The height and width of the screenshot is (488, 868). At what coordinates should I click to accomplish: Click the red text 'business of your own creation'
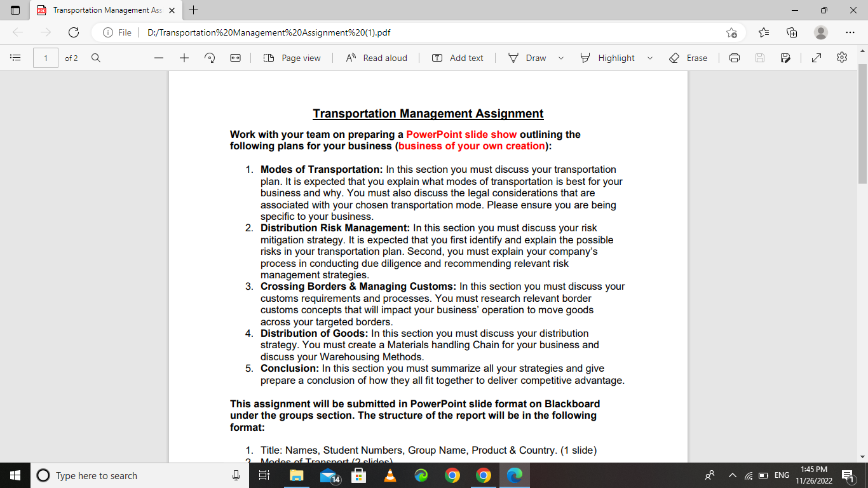coord(471,146)
